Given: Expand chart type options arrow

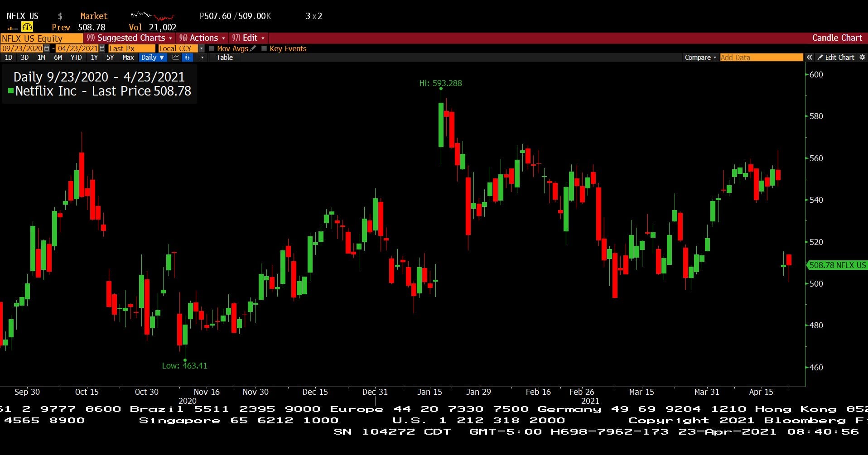Looking at the screenshot, I should (x=202, y=57).
